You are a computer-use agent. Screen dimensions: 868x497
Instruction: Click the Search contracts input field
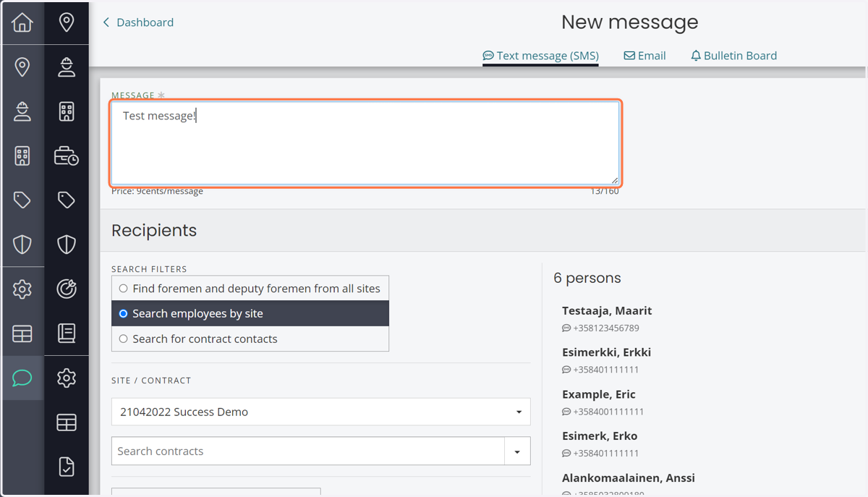tap(308, 451)
